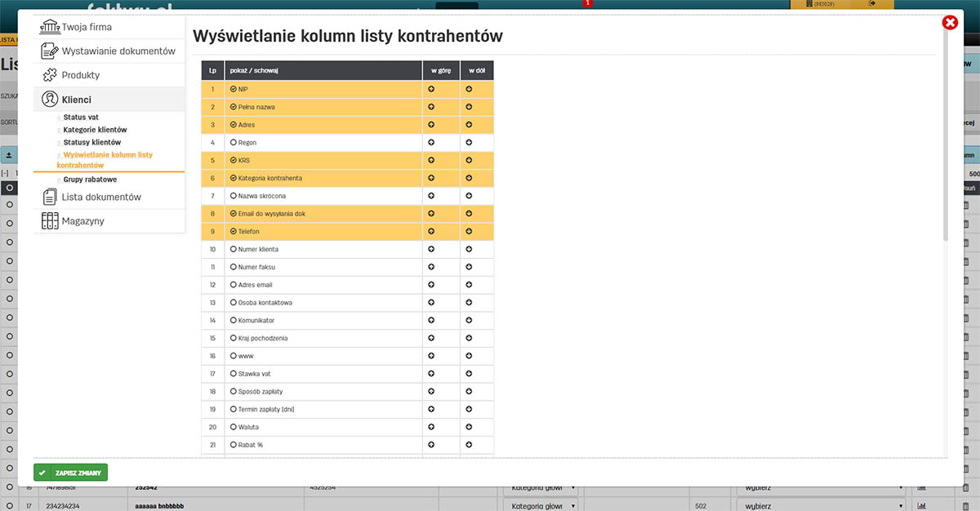The height and width of the screenshot is (511, 980).
Task: Uncheck the Pełna nazwa column checkbox
Action: [x=234, y=106]
